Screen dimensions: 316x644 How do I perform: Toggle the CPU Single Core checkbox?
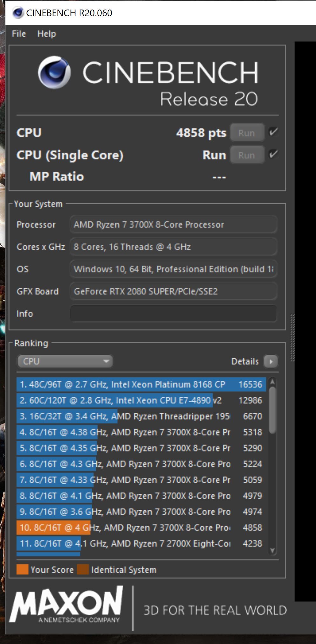pos(273,154)
